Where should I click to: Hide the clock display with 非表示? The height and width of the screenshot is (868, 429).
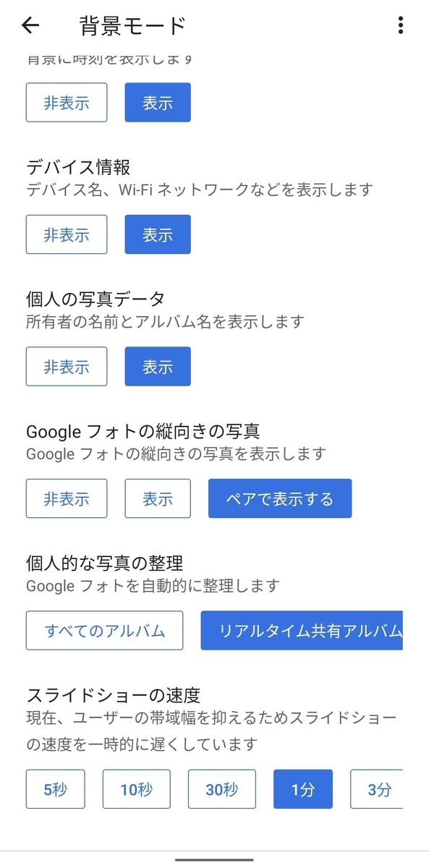tap(66, 102)
